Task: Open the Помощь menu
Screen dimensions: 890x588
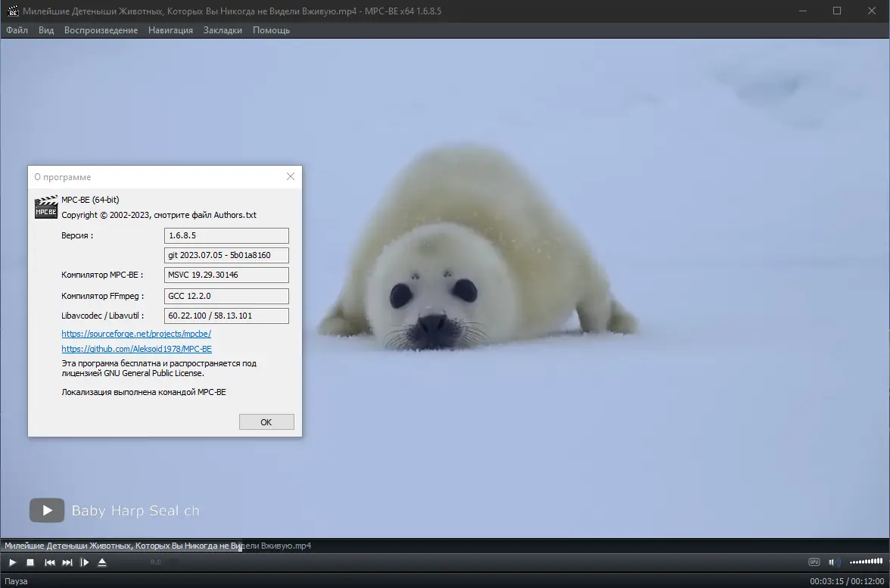Action: pyautogui.click(x=271, y=30)
